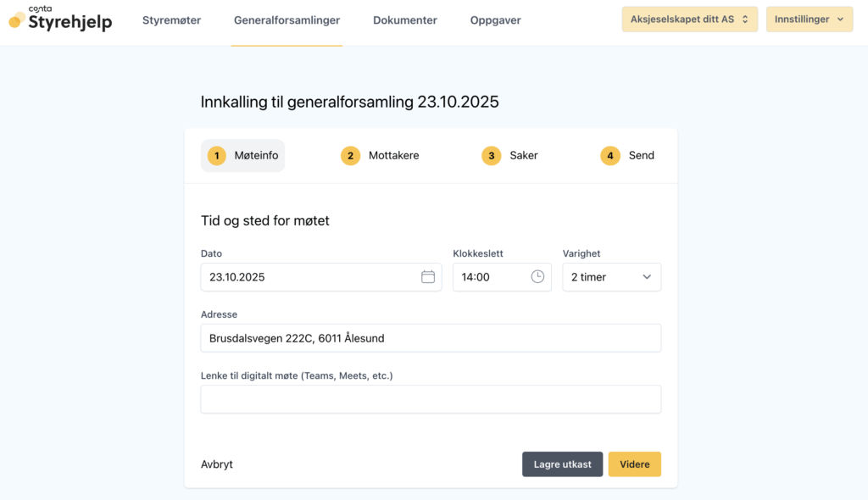Switch to the Generalforsamlinger tab
This screenshot has width=868, height=500.
click(x=287, y=20)
